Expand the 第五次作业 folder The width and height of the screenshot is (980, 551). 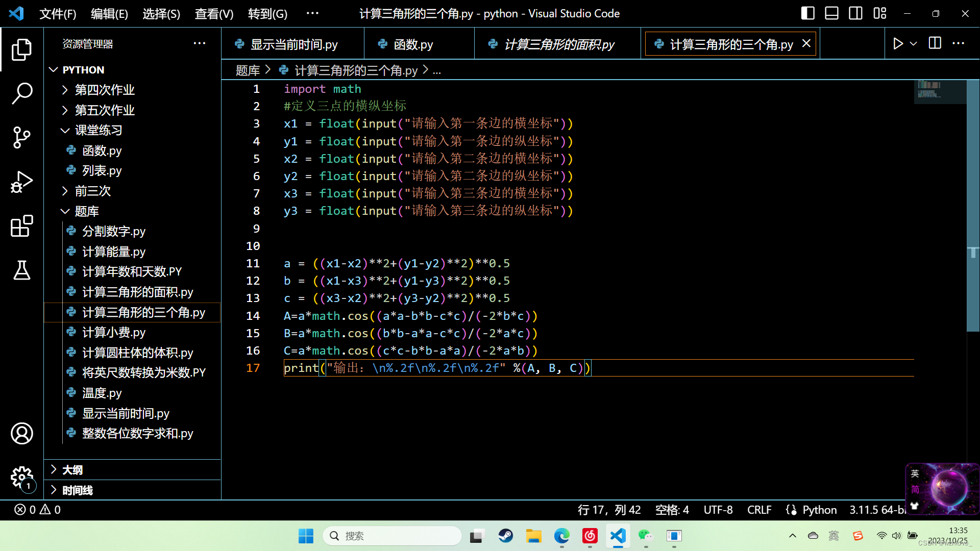(133, 110)
